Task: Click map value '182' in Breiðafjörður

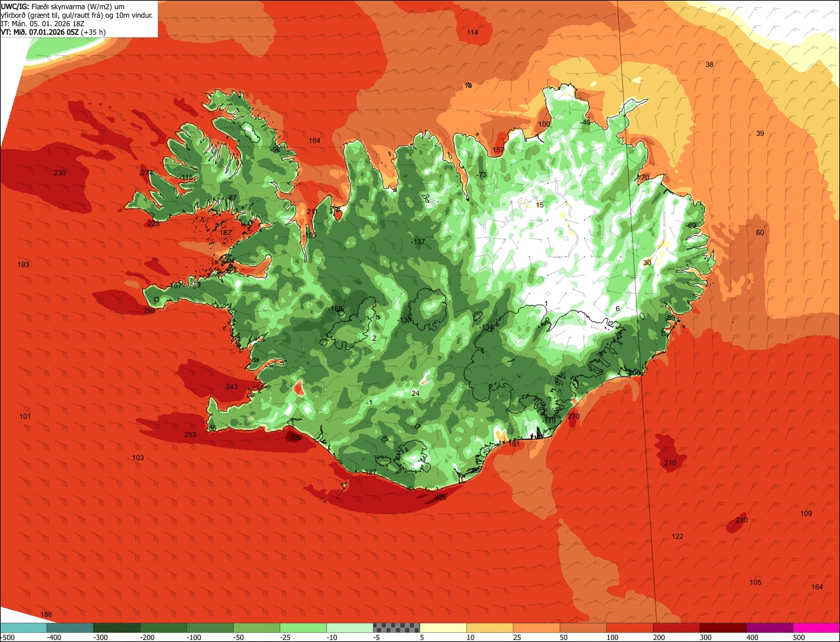Action: [x=225, y=232]
